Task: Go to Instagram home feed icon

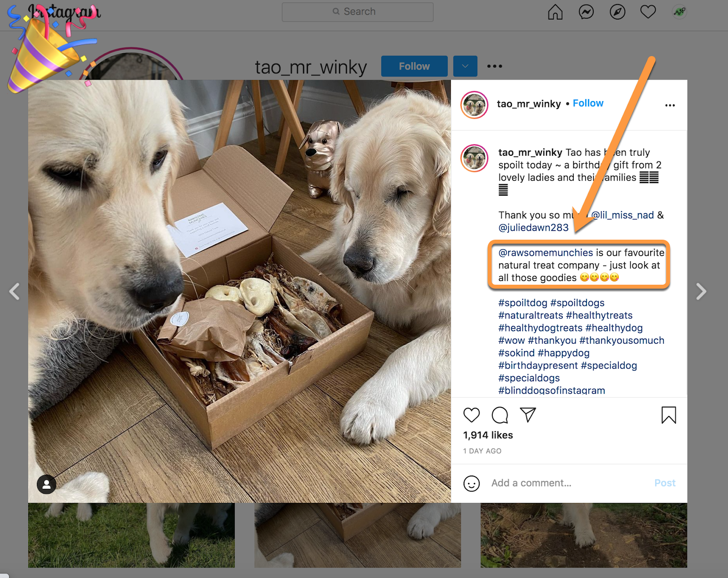Action: point(555,12)
